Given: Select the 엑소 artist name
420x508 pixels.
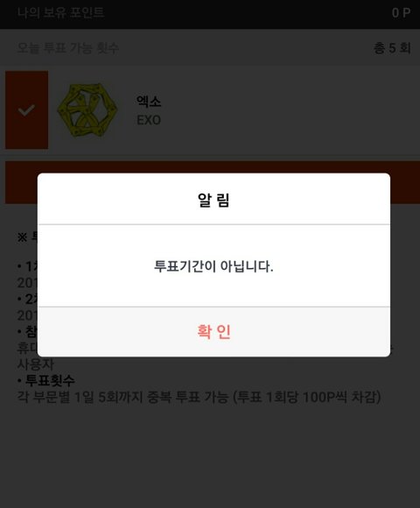Looking at the screenshot, I should [x=149, y=102].
